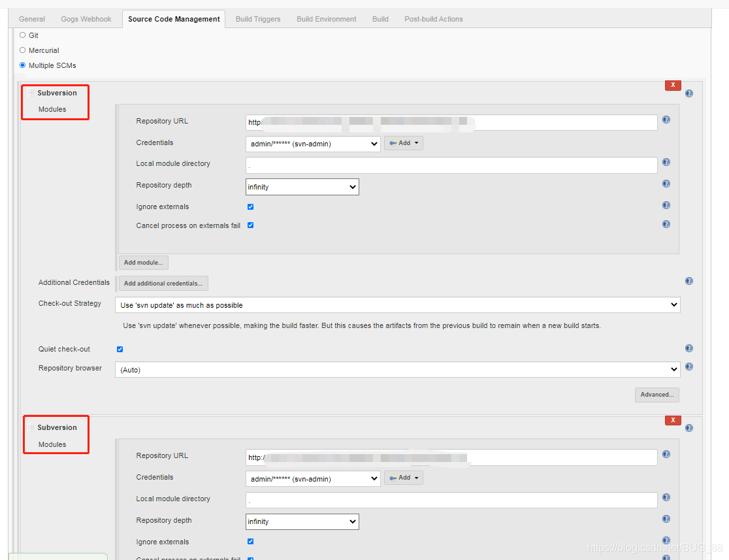This screenshot has height=560, width=729.
Task: Open help for first Subversion SCM section
Action: [689, 93]
